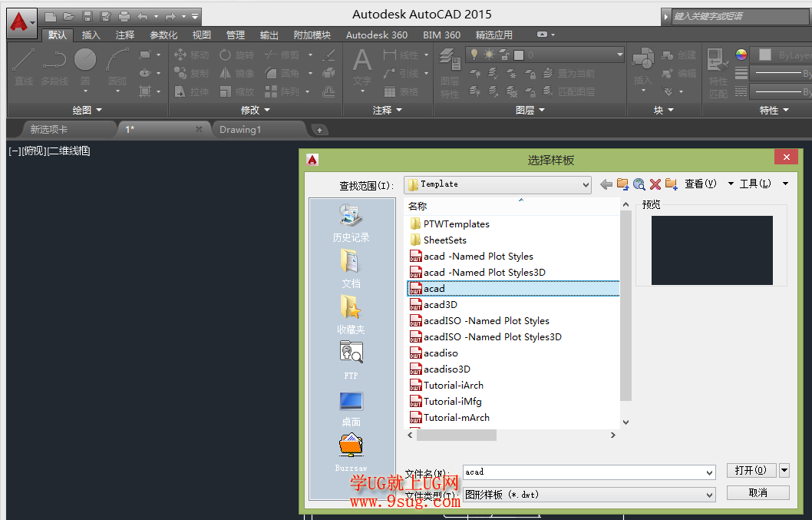Open the SheetSets folder

(x=445, y=240)
